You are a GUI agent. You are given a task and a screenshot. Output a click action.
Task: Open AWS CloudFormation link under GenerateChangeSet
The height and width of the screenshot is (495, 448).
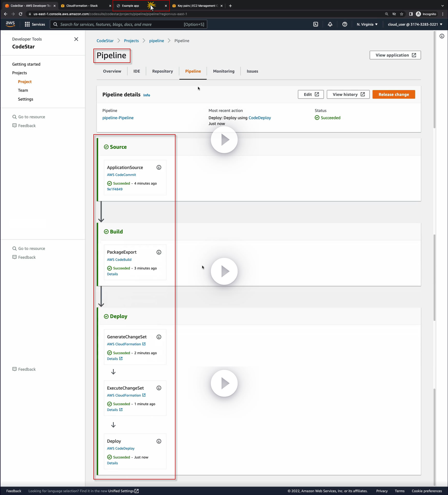click(x=126, y=344)
